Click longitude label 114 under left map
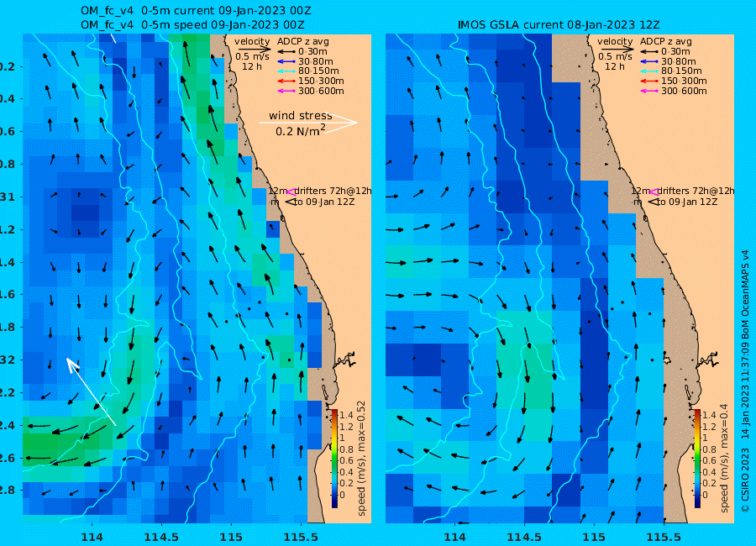The height and width of the screenshot is (546, 756). point(92,538)
